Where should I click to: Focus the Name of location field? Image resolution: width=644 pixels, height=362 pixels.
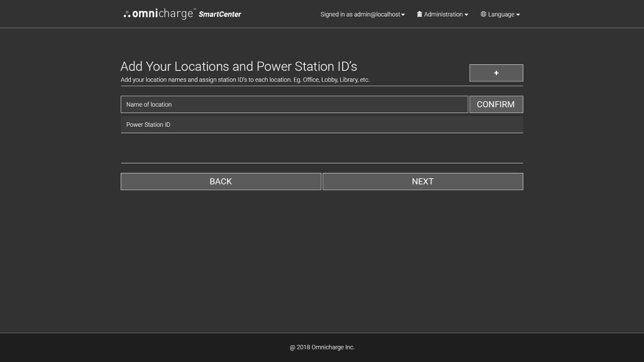(x=294, y=104)
